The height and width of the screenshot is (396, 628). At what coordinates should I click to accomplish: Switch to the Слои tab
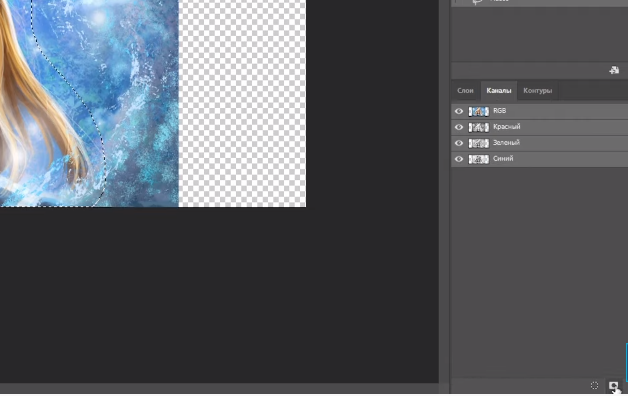click(x=465, y=90)
